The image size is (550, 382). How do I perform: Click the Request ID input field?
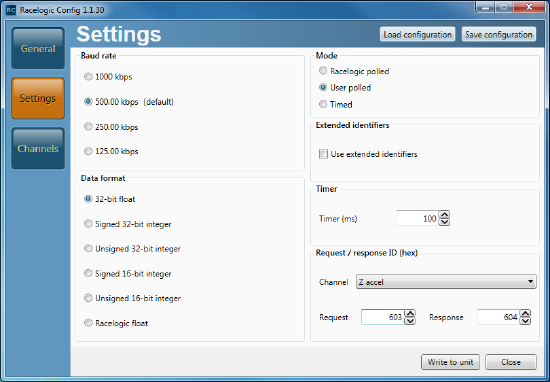383,317
